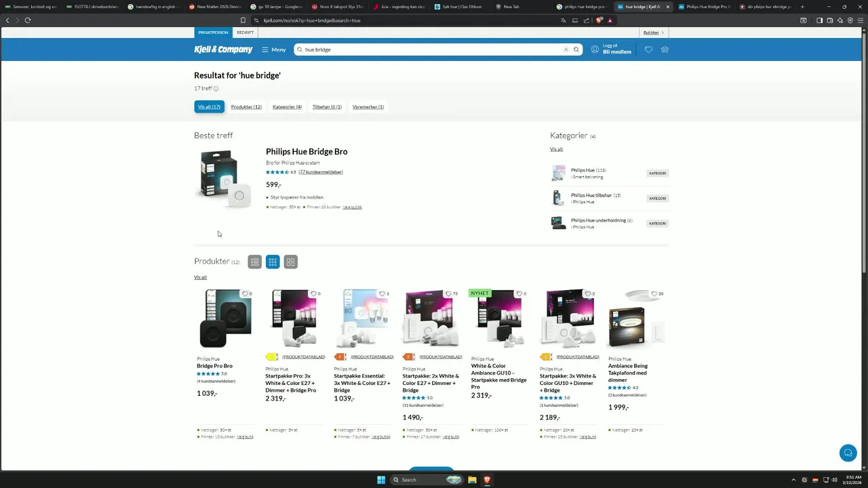Click the Kjell & Company logo
The image size is (868, 488).
tap(223, 49)
